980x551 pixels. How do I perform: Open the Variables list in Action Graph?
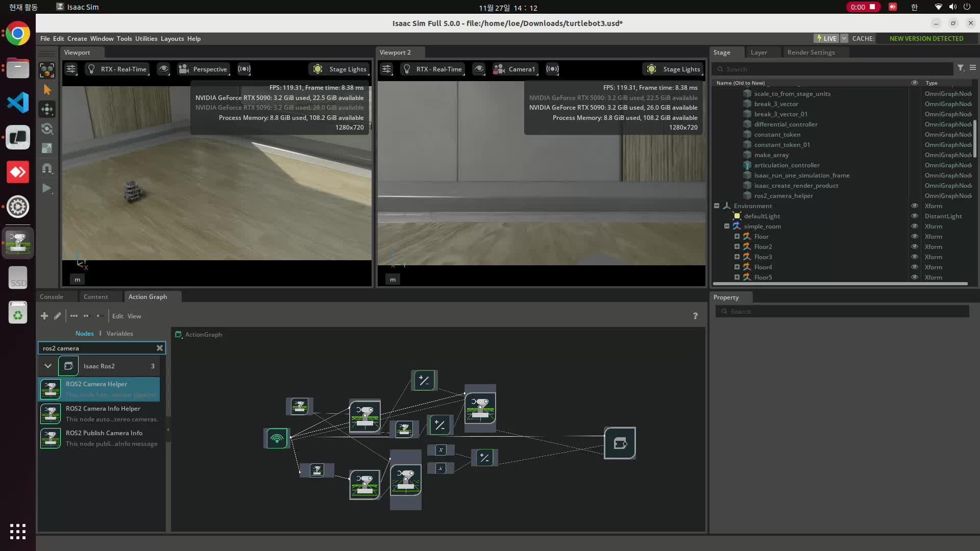point(119,334)
